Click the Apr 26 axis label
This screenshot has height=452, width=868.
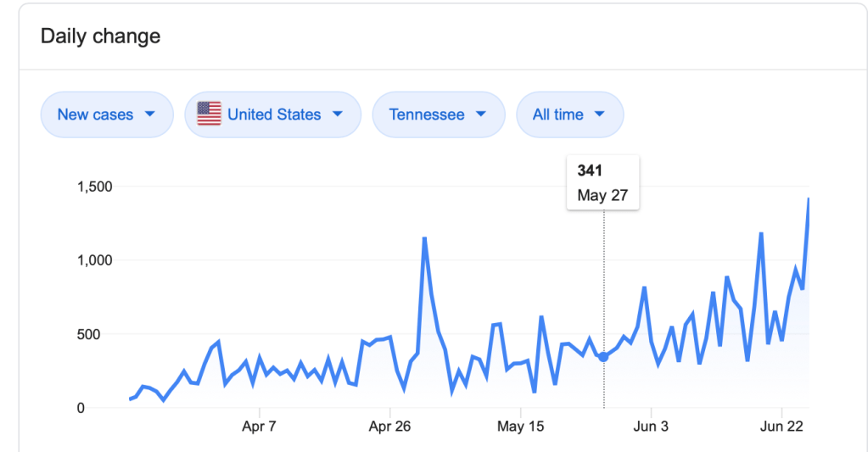coord(390,427)
